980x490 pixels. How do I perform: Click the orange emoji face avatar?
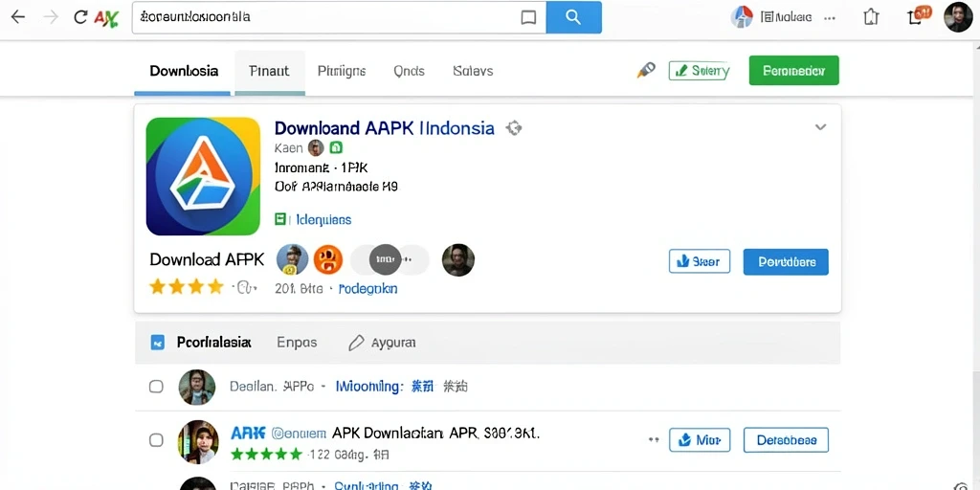(329, 259)
